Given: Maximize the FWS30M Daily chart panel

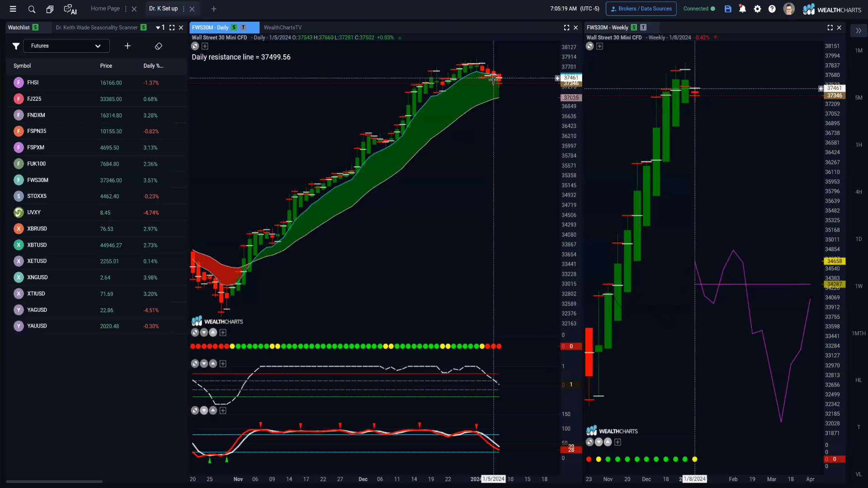Looking at the screenshot, I should coord(566,28).
